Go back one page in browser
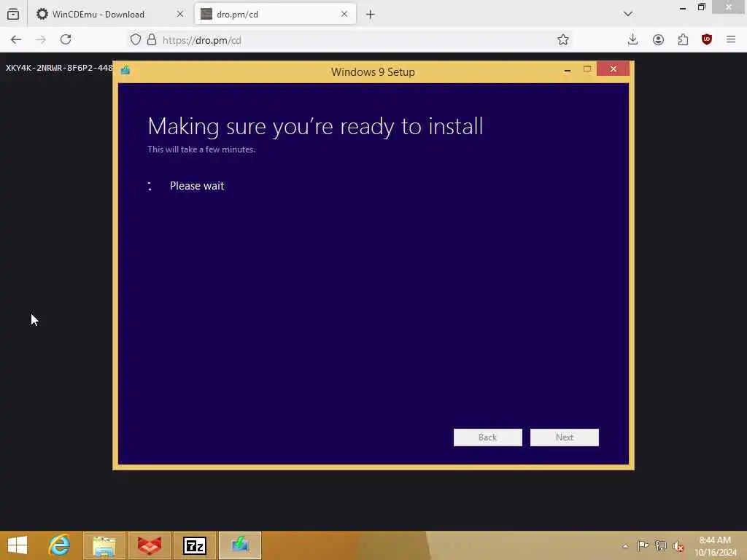 tap(16, 40)
